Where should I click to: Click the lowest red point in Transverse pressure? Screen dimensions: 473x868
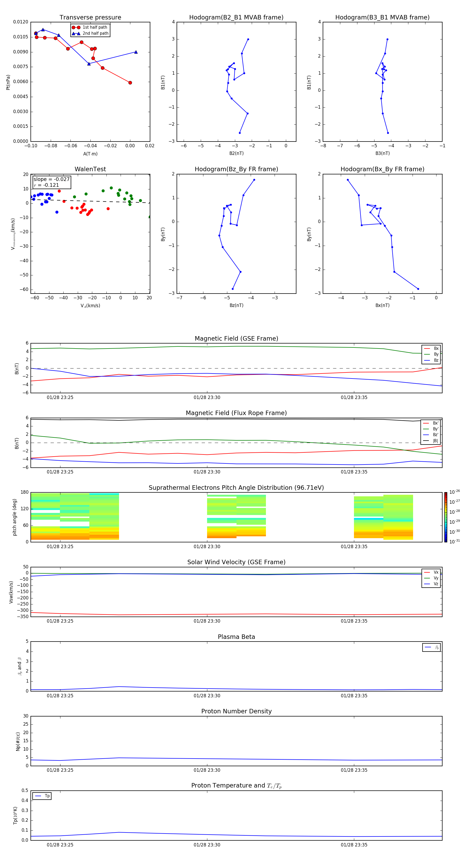click(130, 83)
